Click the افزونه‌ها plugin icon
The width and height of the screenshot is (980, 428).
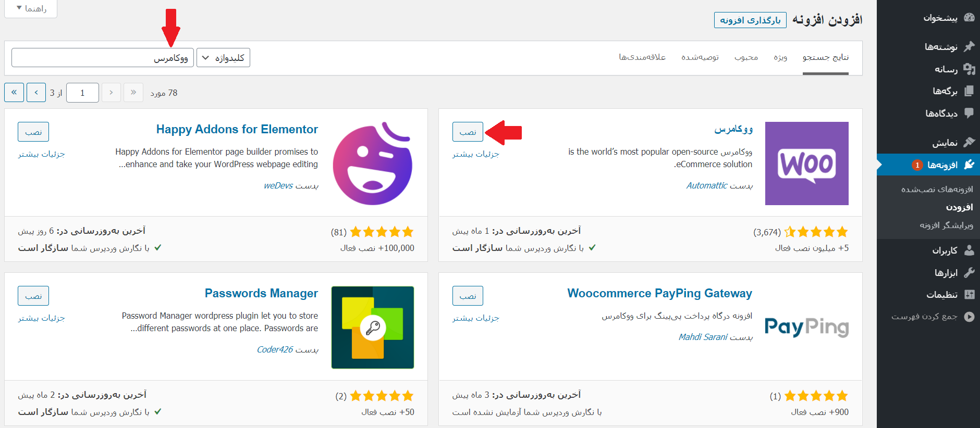pyautogui.click(x=969, y=165)
